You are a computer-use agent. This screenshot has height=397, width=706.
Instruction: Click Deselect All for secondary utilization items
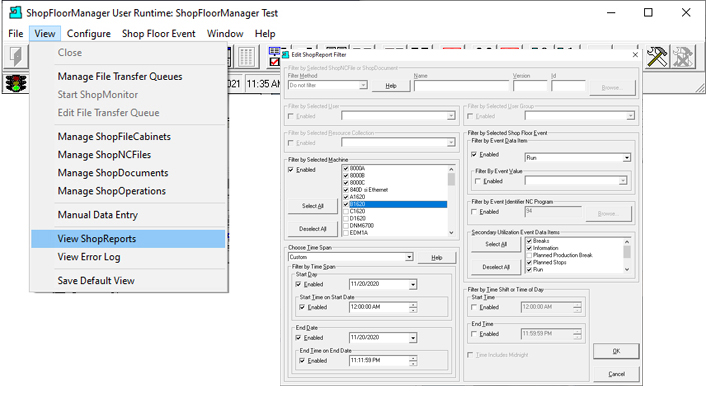tap(496, 267)
